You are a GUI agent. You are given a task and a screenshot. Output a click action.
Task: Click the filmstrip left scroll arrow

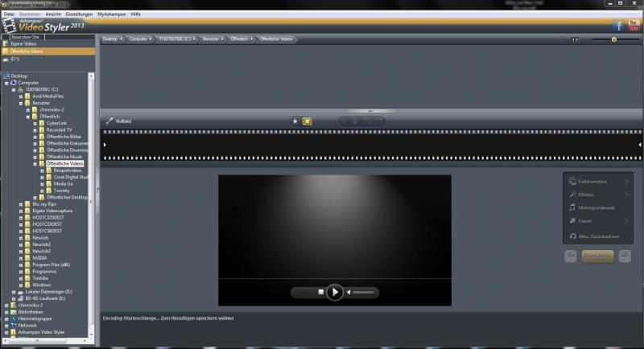(x=105, y=145)
